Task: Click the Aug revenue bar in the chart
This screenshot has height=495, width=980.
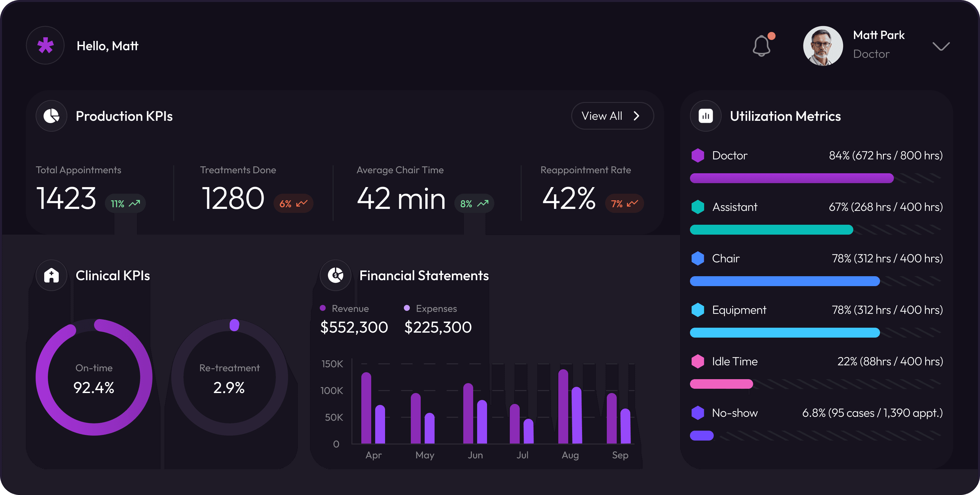Action: pyautogui.click(x=563, y=407)
